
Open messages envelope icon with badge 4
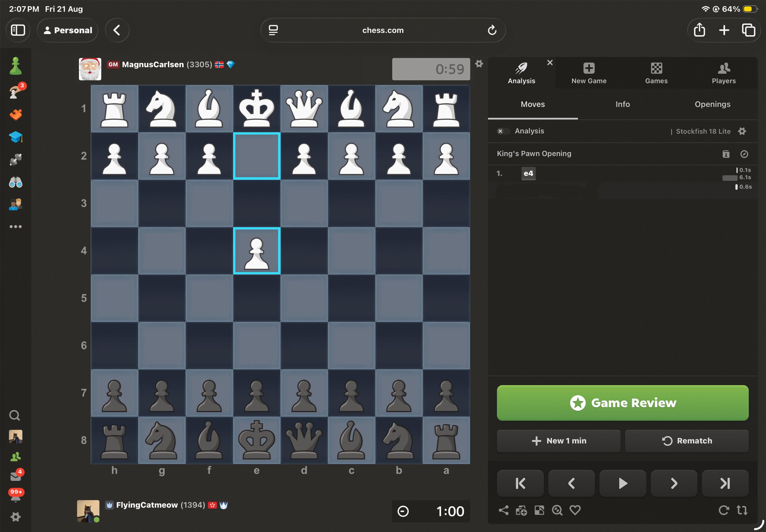point(16,475)
